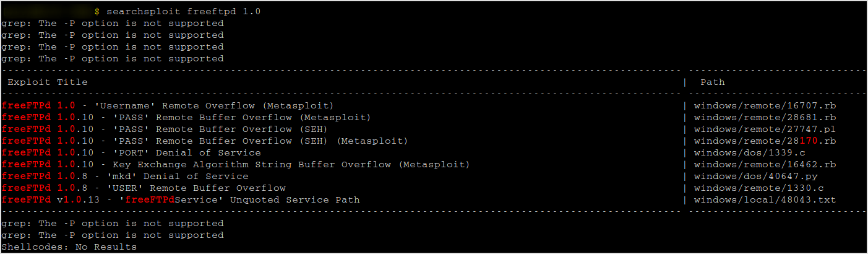Click path windows/remote/27747.pl
The height and width of the screenshot is (254, 868).
point(765,129)
